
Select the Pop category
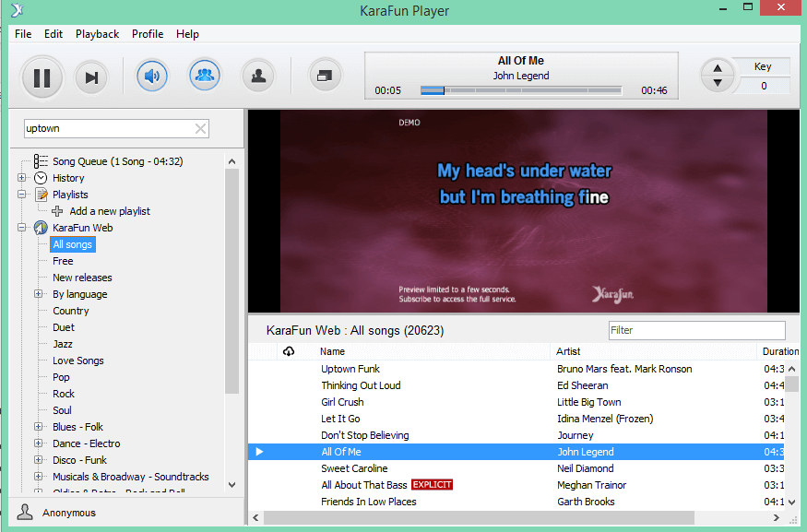(x=61, y=377)
